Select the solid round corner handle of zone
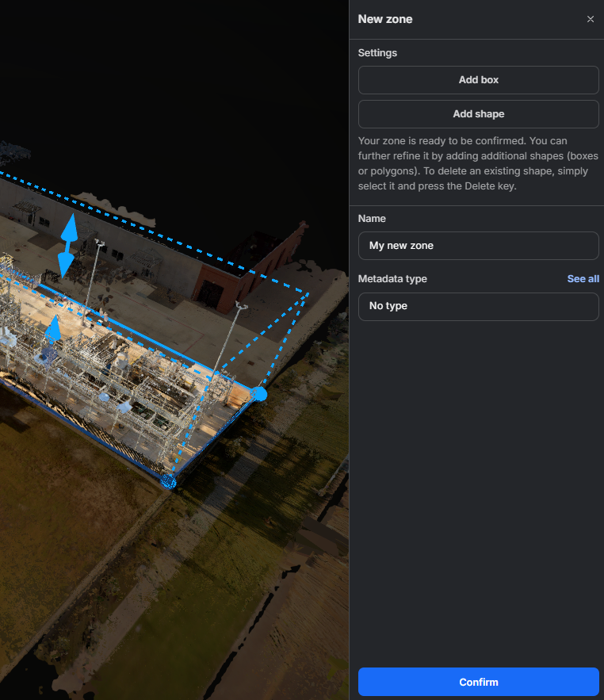The image size is (604, 700). 259,394
